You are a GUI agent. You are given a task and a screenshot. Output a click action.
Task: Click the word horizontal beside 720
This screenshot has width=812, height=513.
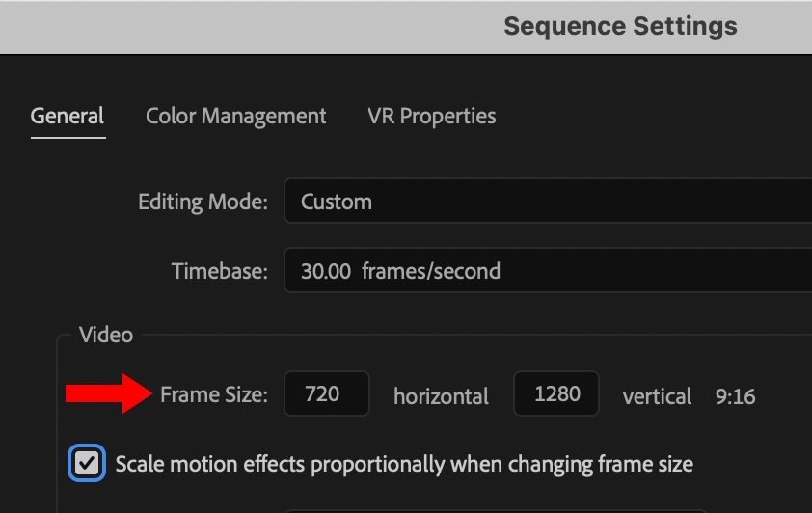tap(441, 396)
